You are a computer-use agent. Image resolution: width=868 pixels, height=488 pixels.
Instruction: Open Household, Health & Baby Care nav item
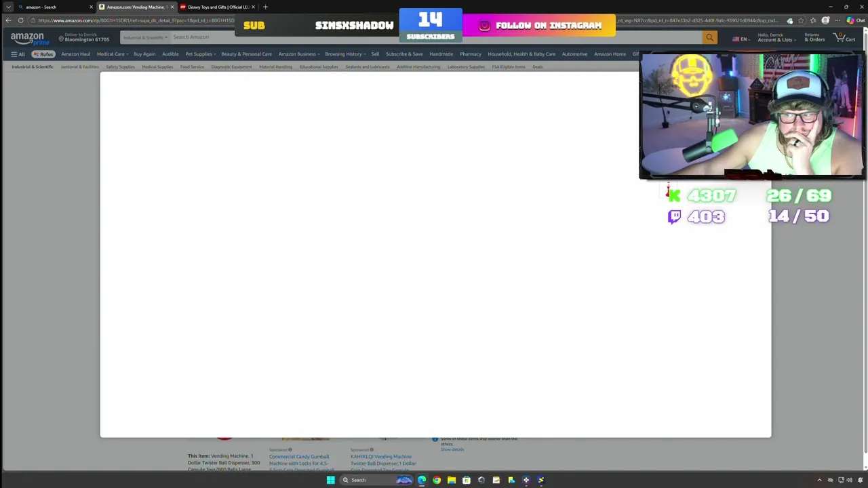[x=521, y=54]
